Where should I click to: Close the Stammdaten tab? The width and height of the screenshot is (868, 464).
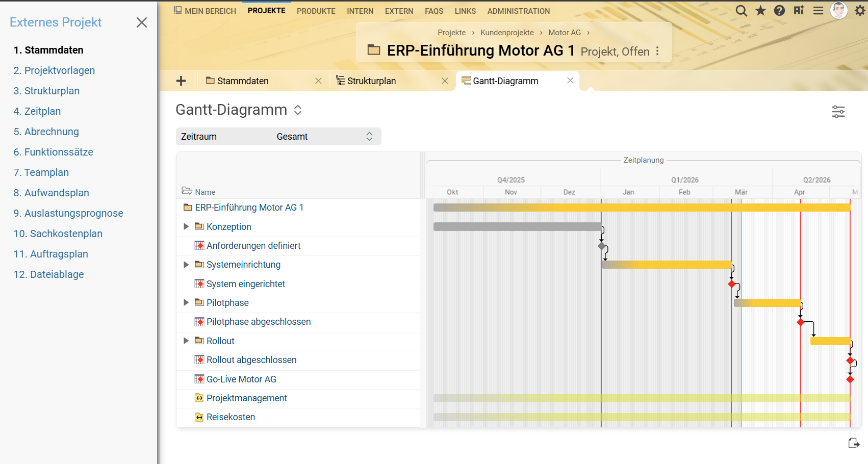point(318,81)
